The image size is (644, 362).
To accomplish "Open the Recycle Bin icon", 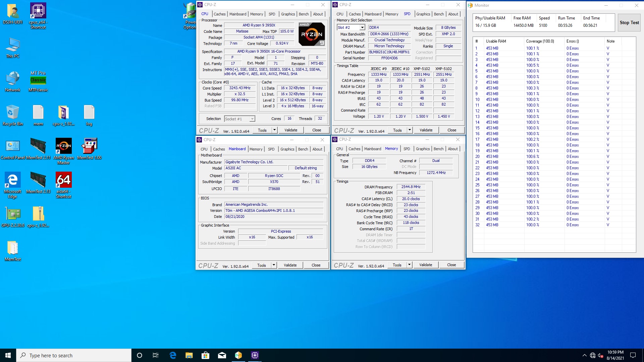I will (x=13, y=115).
